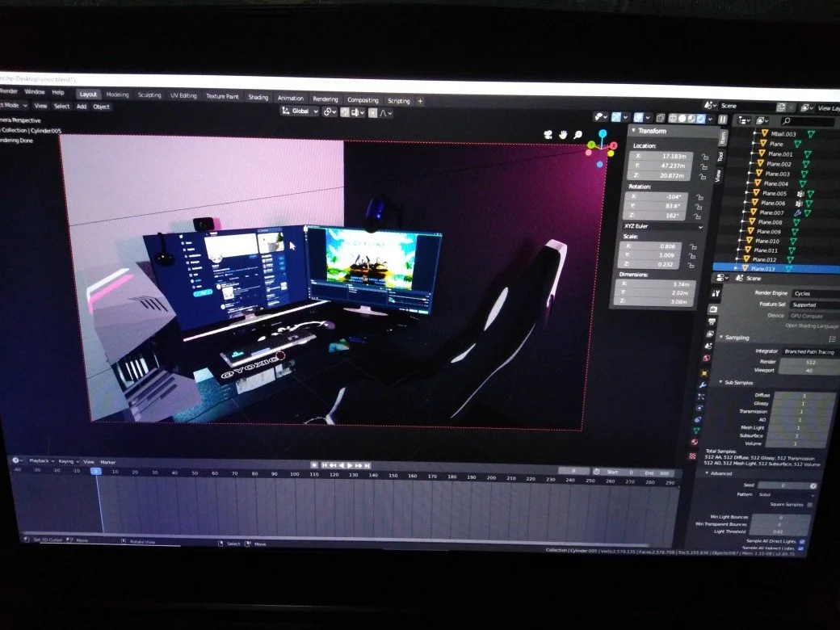
Task: Toggle viewport overlays button
Action: click(x=639, y=117)
